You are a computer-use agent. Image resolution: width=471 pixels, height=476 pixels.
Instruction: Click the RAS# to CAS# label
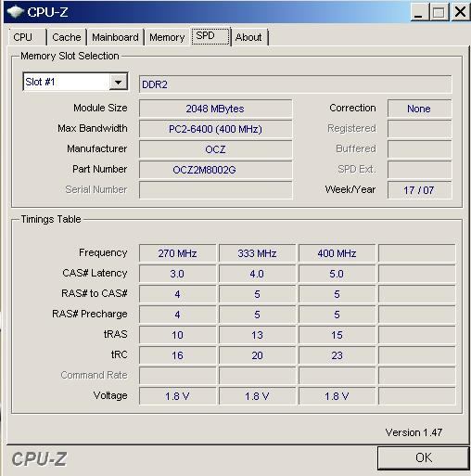coord(95,293)
